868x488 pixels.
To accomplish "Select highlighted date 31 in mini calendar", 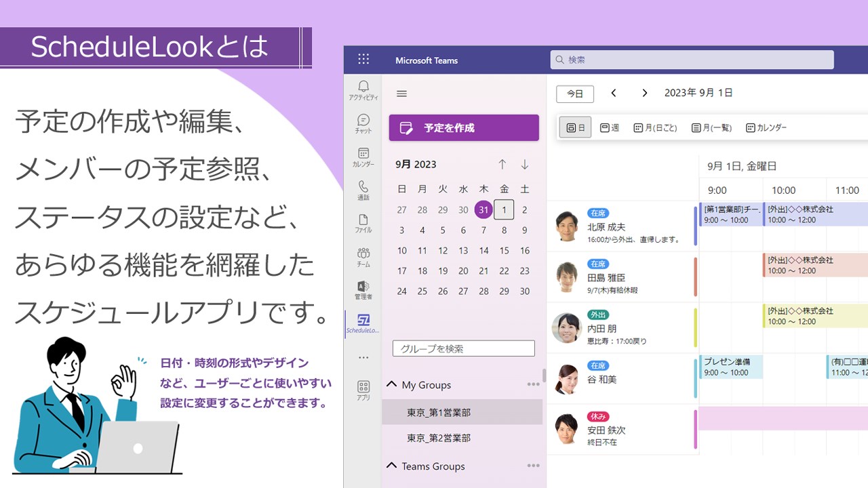I will pos(484,210).
